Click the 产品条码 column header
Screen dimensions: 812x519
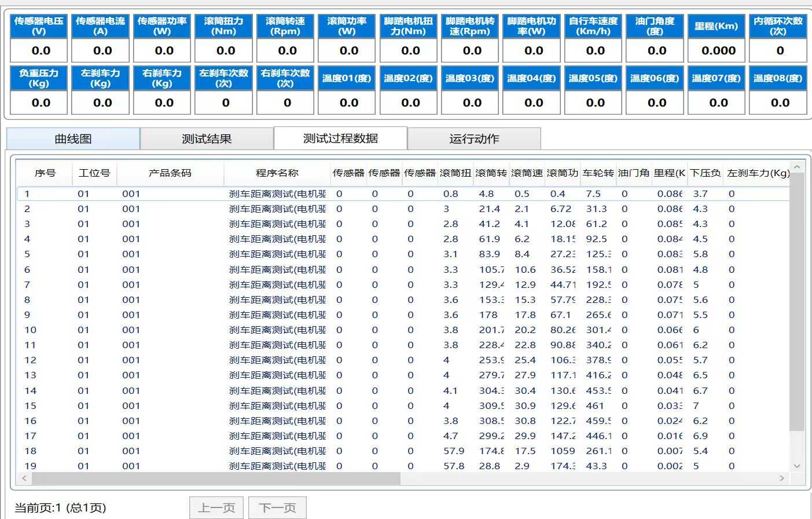coord(170,173)
